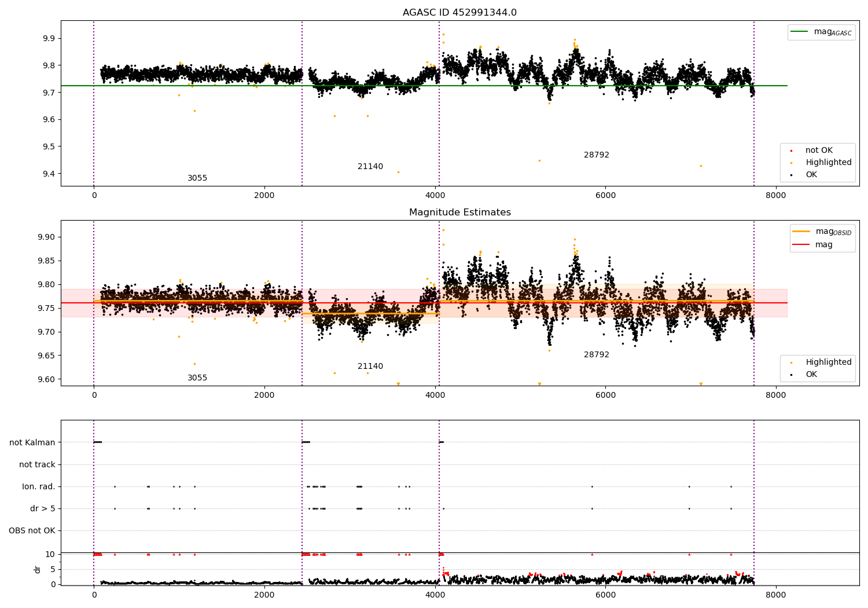The height and width of the screenshot is (608, 868).
Task: Click the mag OBSID legend label
Action: (833, 232)
